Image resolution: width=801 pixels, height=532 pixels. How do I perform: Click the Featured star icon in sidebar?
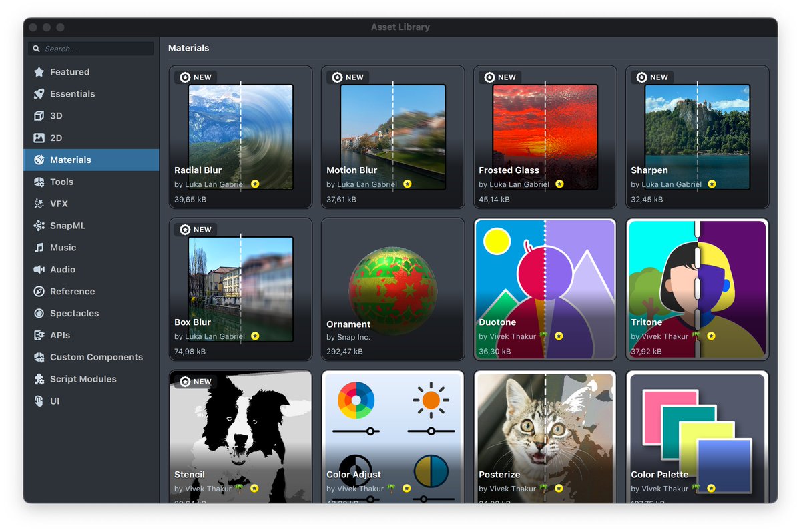[x=39, y=72]
